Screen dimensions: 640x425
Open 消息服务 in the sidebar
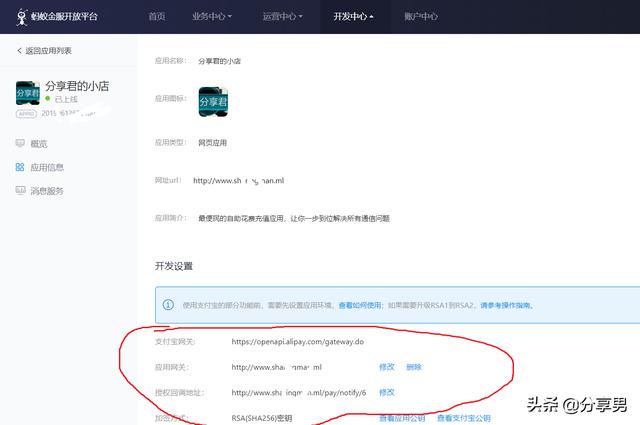point(47,191)
